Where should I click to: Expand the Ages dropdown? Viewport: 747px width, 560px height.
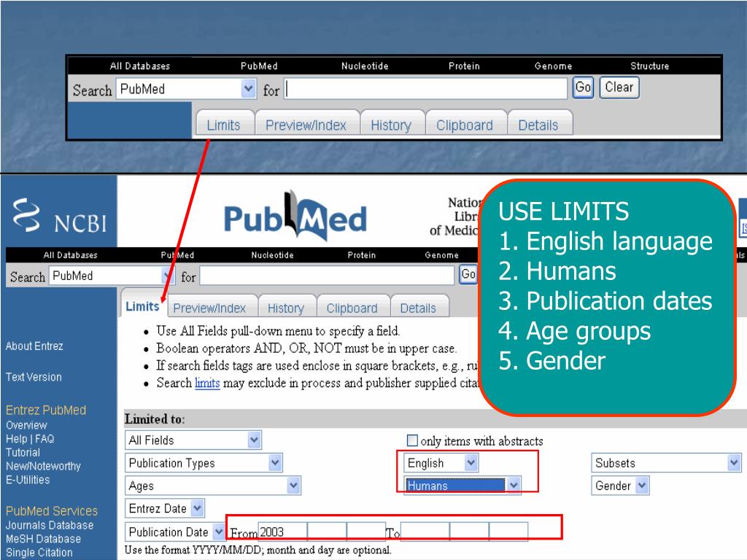coord(213,486)
